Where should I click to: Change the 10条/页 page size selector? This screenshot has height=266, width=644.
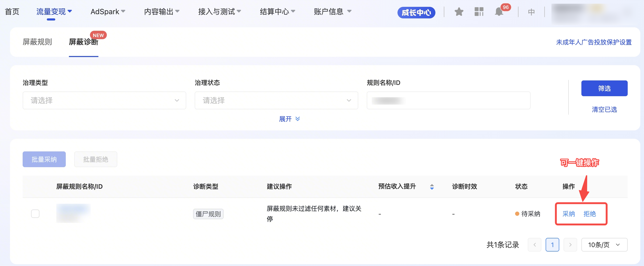point(604,245)
